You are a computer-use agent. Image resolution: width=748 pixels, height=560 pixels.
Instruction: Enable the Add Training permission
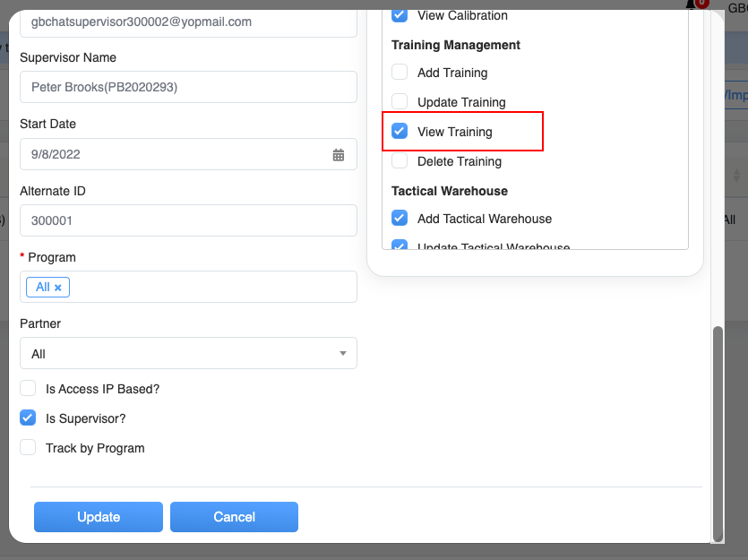tap(400, 73)
